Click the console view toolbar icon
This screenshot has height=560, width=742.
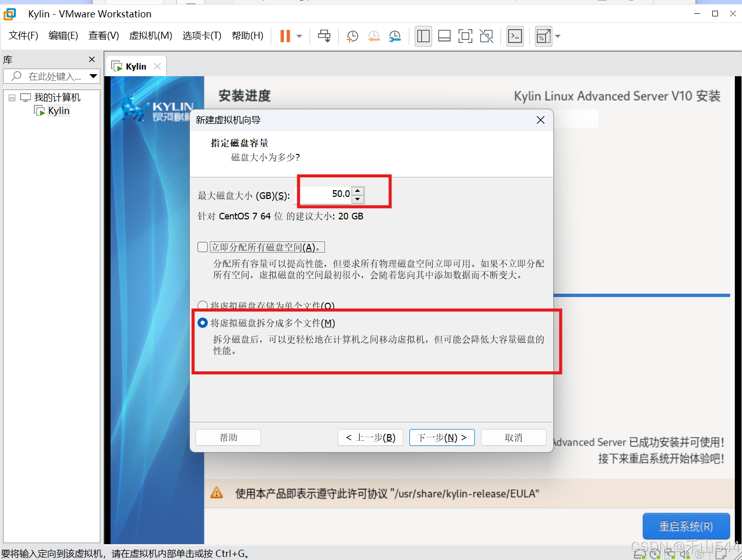515,36
